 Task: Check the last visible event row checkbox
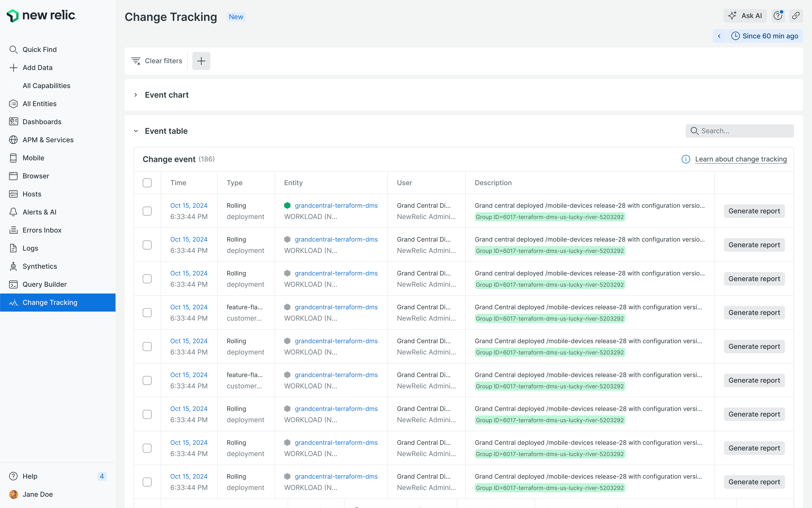click(x=147, y=482)
